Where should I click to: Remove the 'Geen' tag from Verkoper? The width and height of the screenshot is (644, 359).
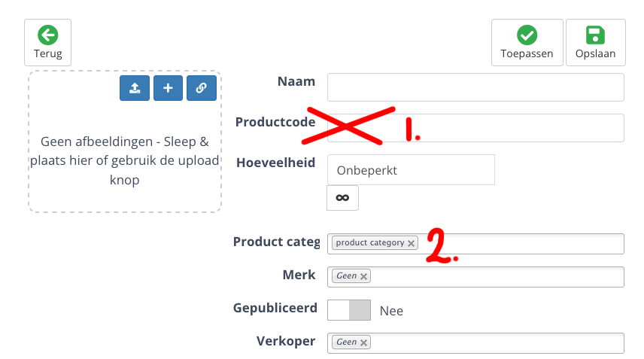pyautogui.click(x=364, y=342)
